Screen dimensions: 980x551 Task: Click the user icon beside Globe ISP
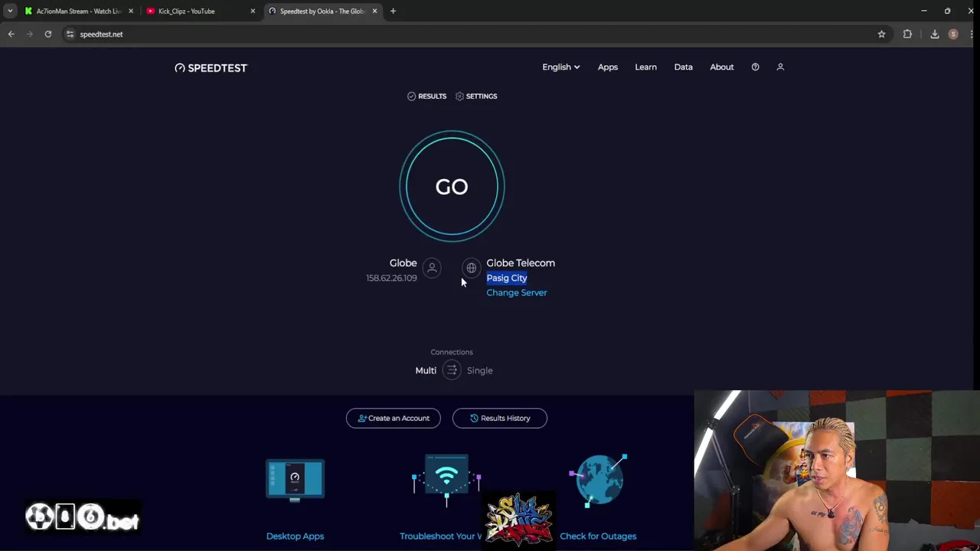click(432, 268)
